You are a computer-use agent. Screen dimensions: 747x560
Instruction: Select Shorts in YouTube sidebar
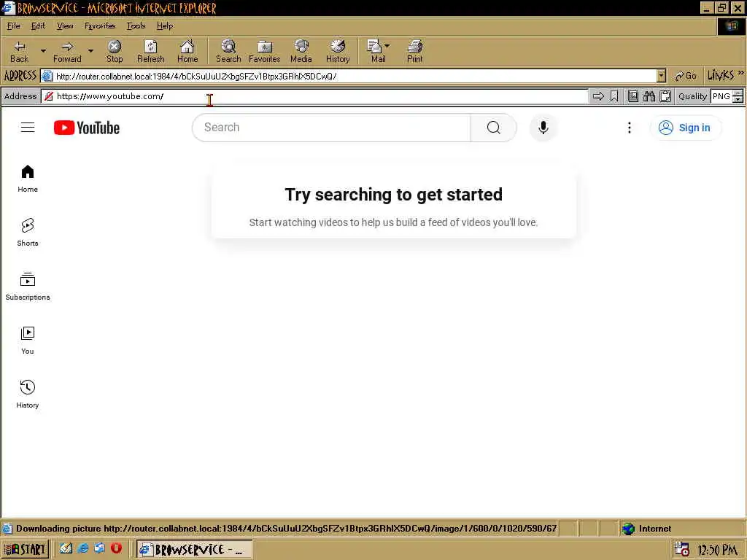click(x=28, y=233)
